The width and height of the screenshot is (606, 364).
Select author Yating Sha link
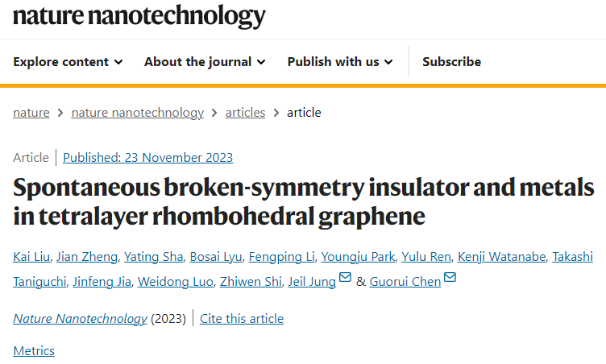click(153, 257)
